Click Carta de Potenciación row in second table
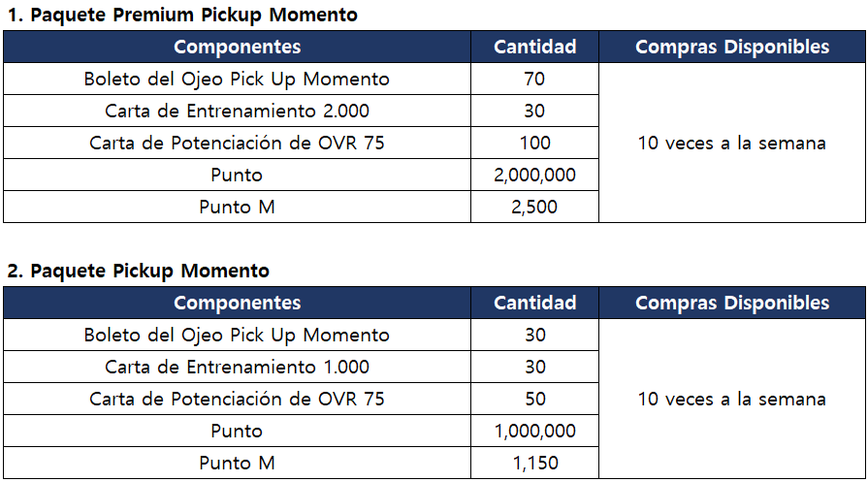The width and height of the screenshot is (868, 482). [237, 399]
